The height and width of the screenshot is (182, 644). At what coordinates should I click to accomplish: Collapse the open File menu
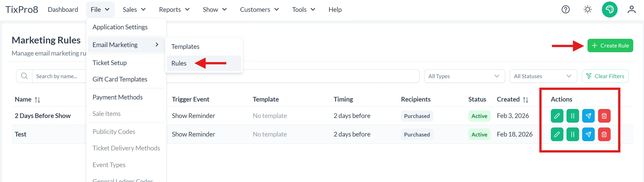[x=100, y=10]
